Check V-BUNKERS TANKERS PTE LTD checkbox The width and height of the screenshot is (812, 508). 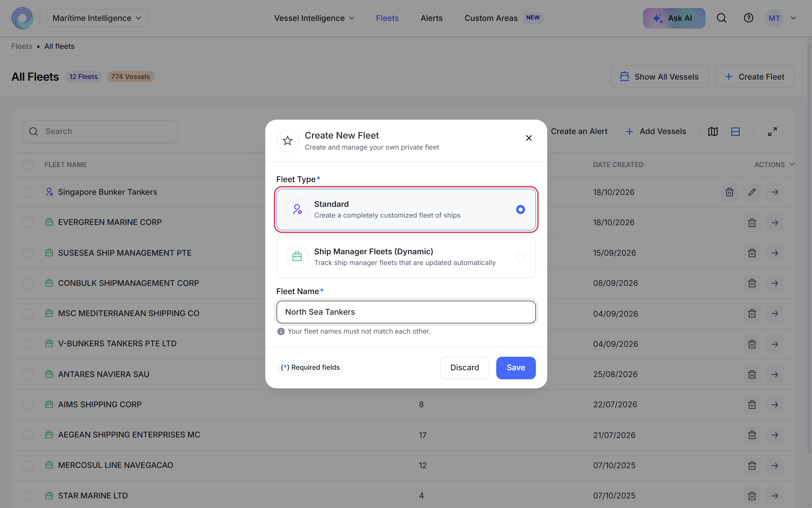point(28,344)
